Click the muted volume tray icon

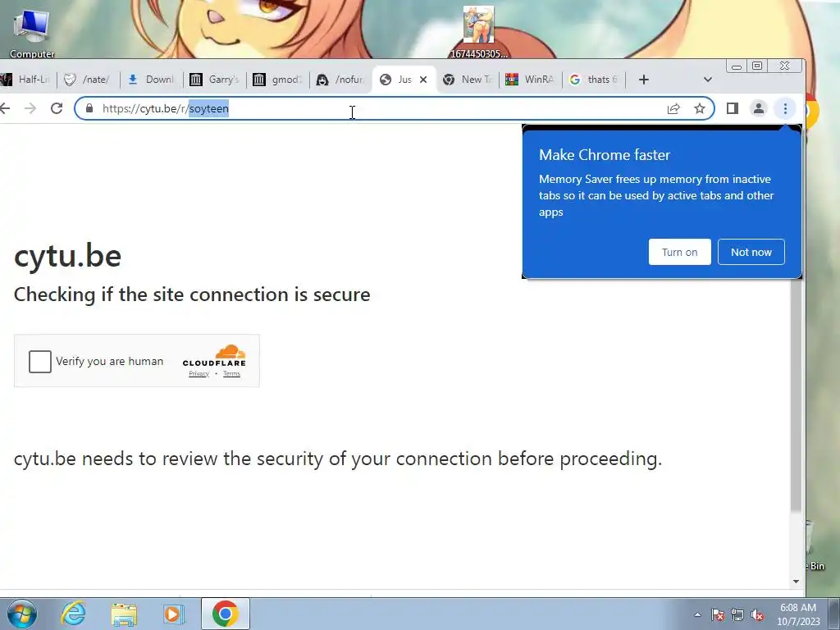[757, 615]
